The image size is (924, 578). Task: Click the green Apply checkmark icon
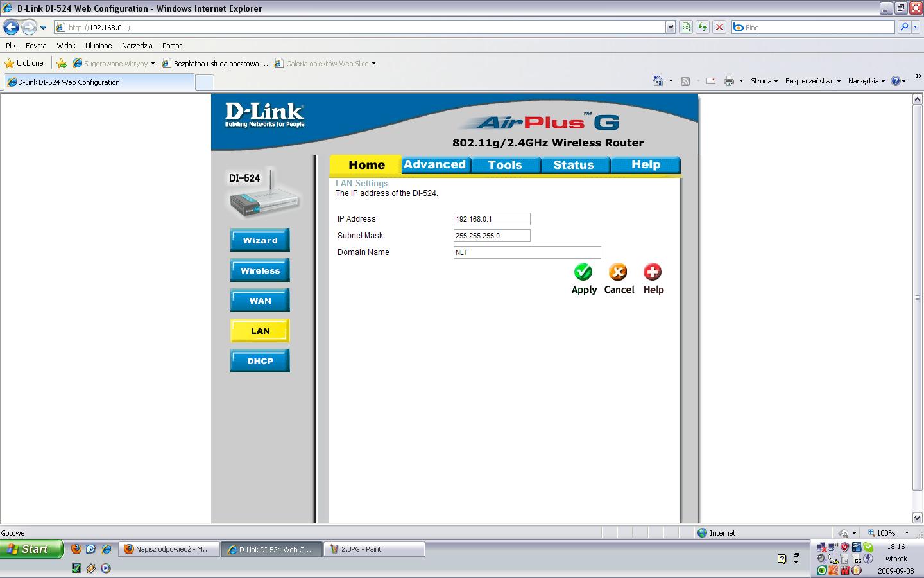(x=583, y=272)
